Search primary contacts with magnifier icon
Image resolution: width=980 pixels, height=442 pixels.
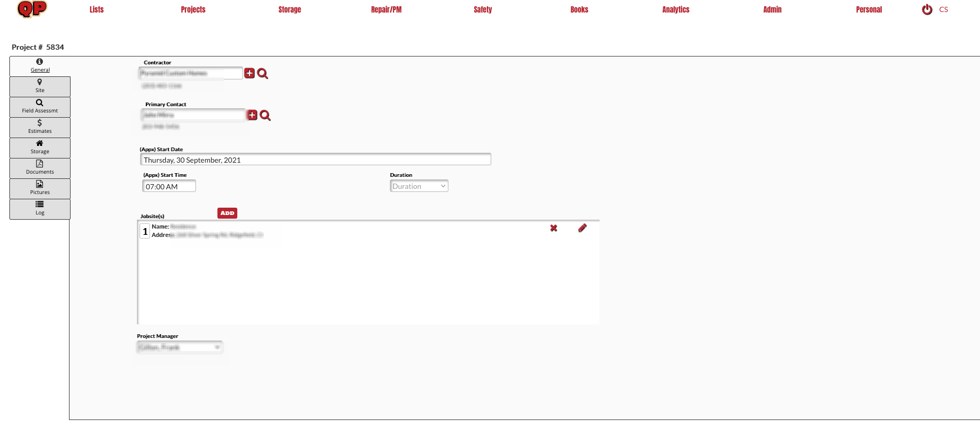[266, 116]
